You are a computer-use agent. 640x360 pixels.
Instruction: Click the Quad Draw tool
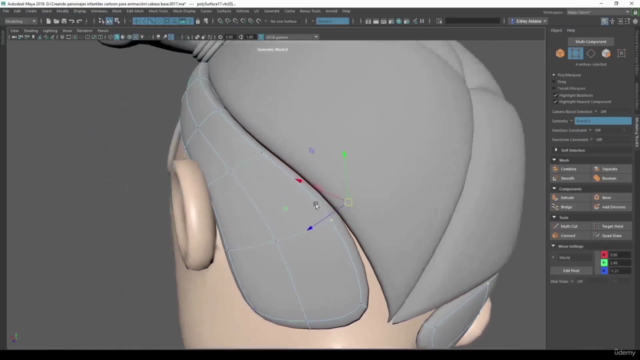[x=611, y=236]
